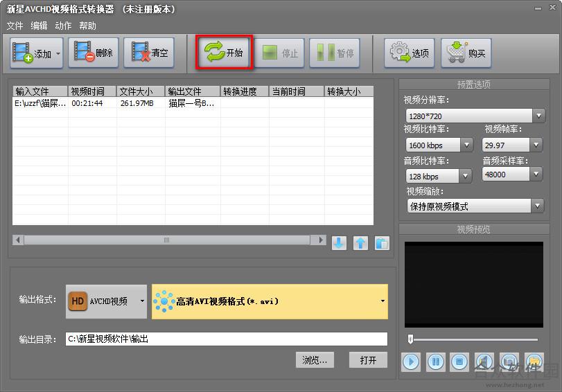Click the 转换大小 column header
562x392 pixels.
coord(349,91)
